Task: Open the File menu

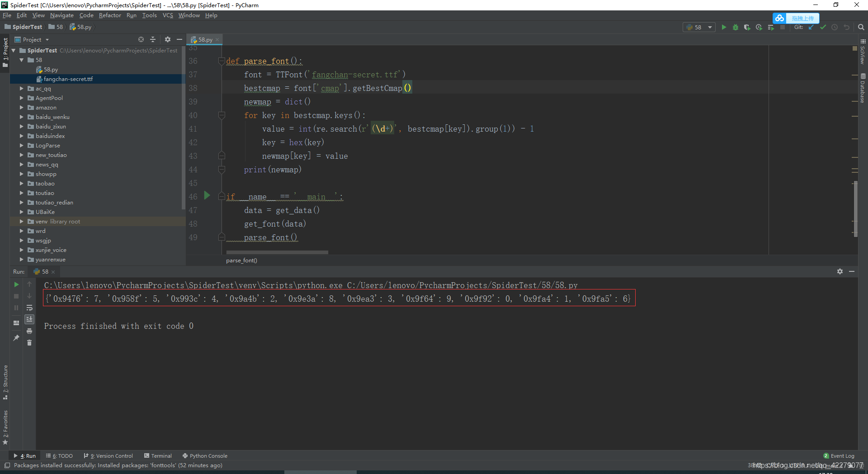Action: pyautogui.click(x=7, y=15)
